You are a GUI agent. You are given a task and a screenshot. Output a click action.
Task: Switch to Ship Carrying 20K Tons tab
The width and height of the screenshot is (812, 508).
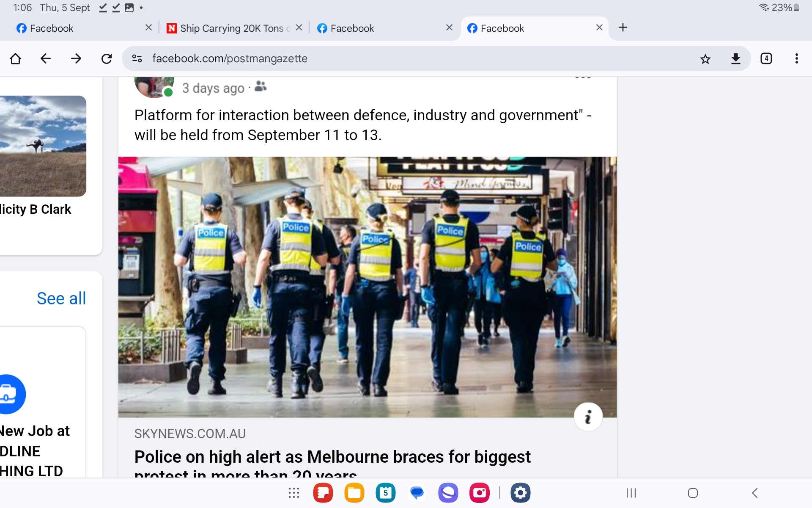coord(230,28)
